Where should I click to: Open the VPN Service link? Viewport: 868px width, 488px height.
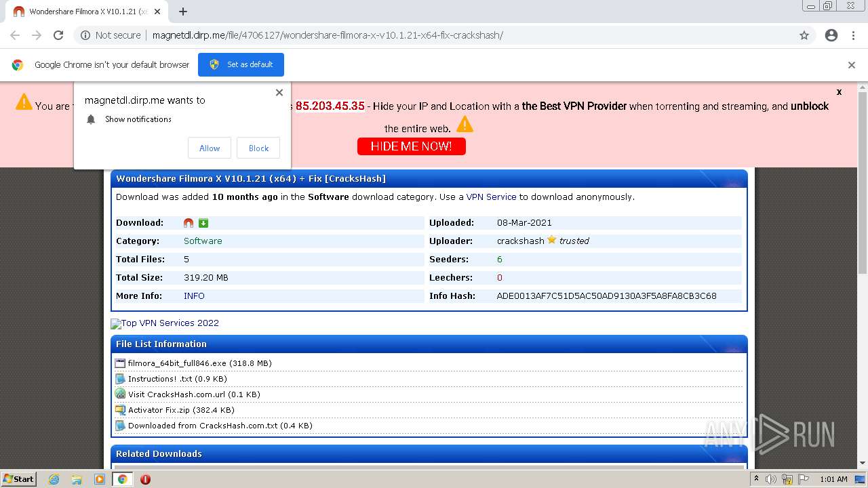(491, 197)
